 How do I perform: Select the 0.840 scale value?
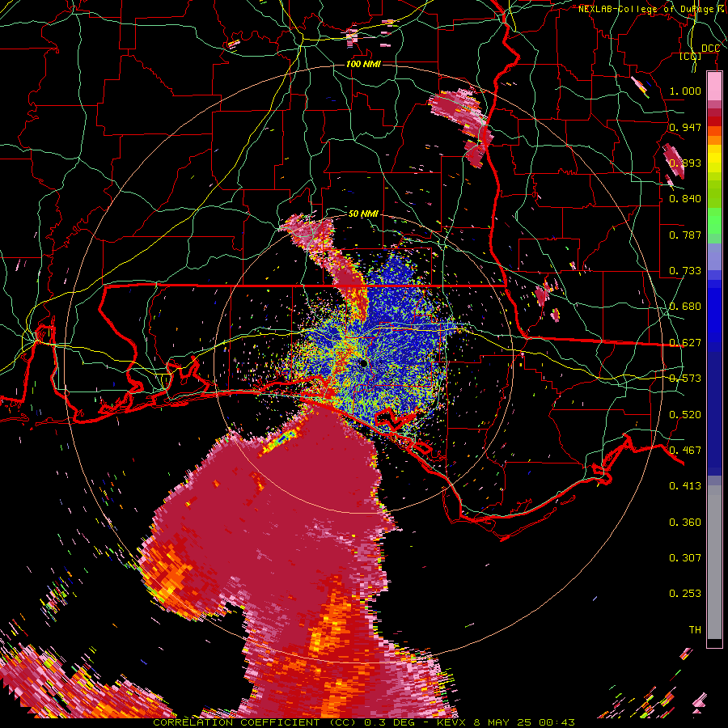(x=685, y=199)
